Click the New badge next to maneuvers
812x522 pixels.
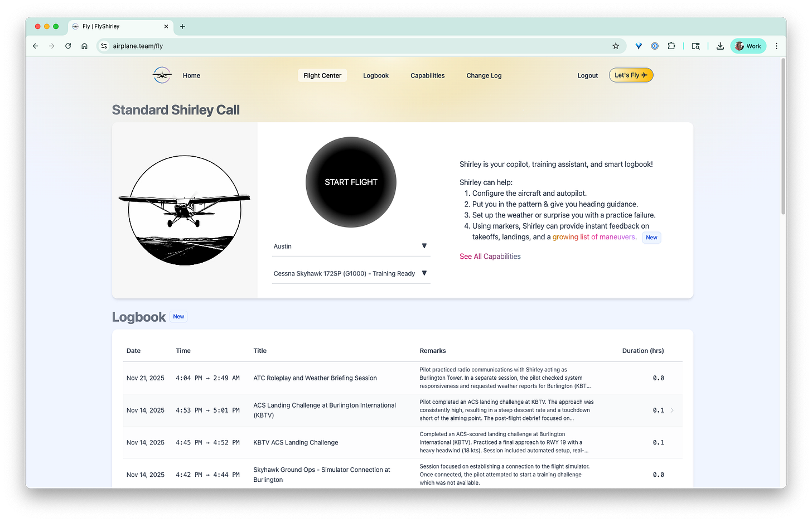pyautogui.click(x=651, y=238)
